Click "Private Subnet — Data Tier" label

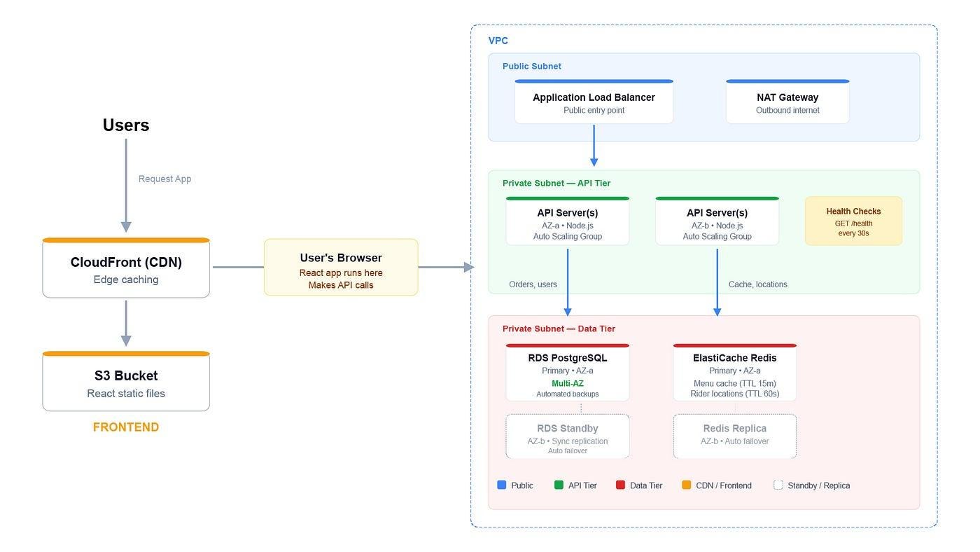point(559,329)
